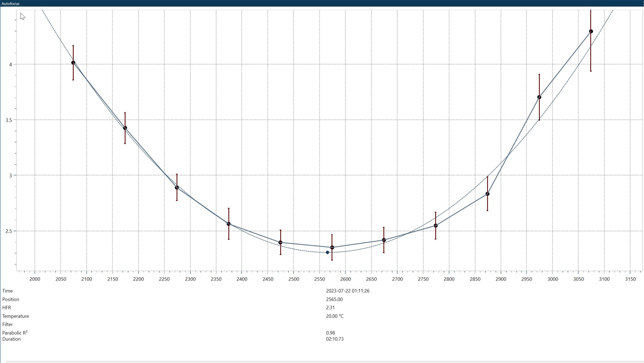Click the data point at position 2975
The height and width of the screenshot is (363, 644).
[539, 97]
